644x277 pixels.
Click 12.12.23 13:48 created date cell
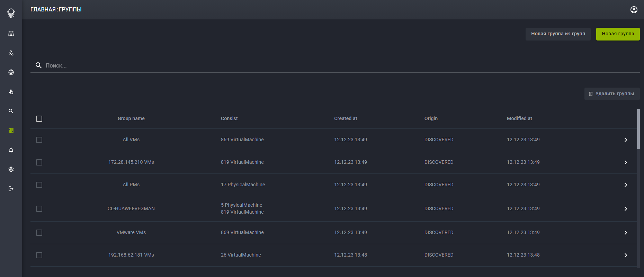[x=350, y=255]
